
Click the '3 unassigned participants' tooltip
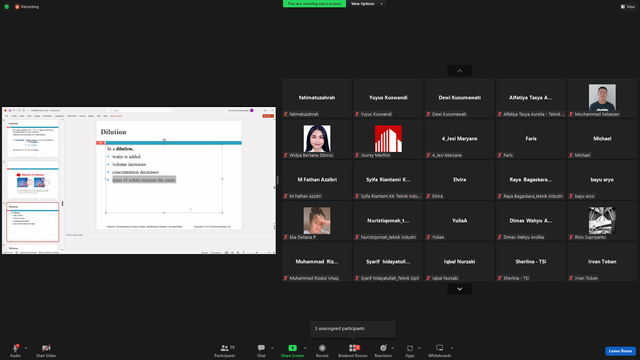tap(353, 329)
